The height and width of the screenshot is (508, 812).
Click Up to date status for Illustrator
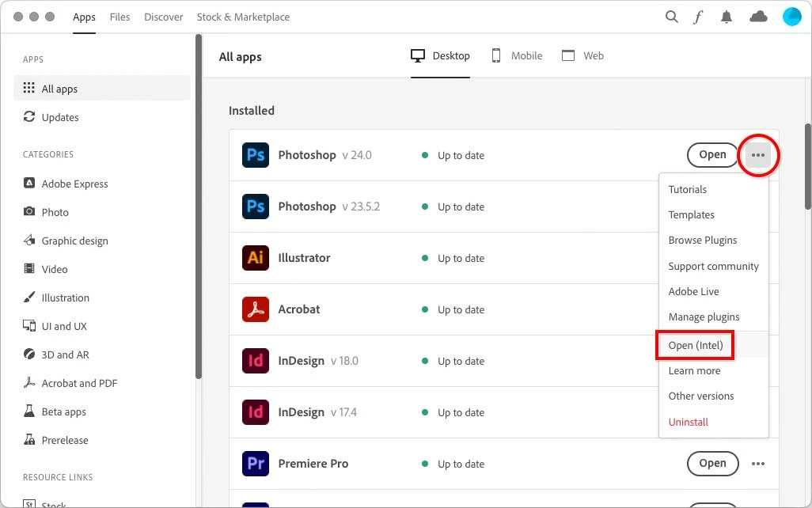coord(453,258)
